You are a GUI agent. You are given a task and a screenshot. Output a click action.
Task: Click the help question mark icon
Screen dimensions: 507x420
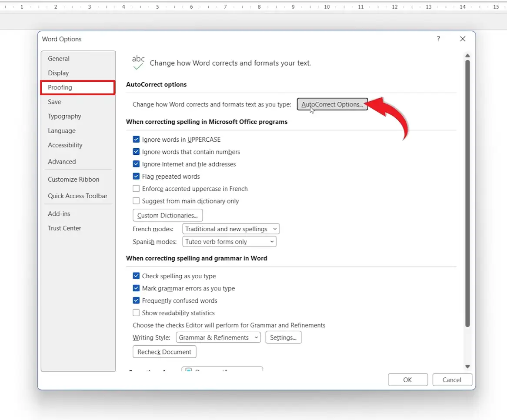[x=438, y=39]
